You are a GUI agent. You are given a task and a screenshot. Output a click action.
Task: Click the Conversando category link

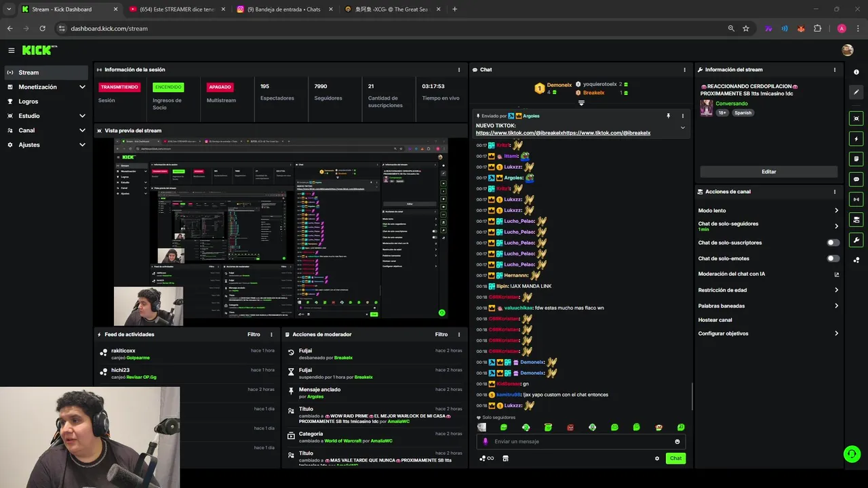[x=731, y=104]
